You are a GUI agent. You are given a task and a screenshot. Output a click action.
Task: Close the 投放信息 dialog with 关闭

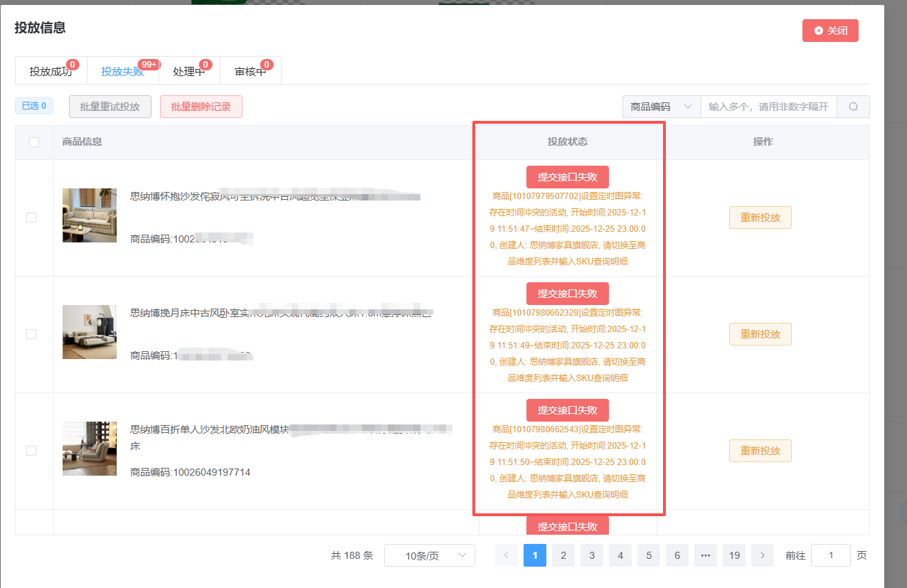pos(830,31)
